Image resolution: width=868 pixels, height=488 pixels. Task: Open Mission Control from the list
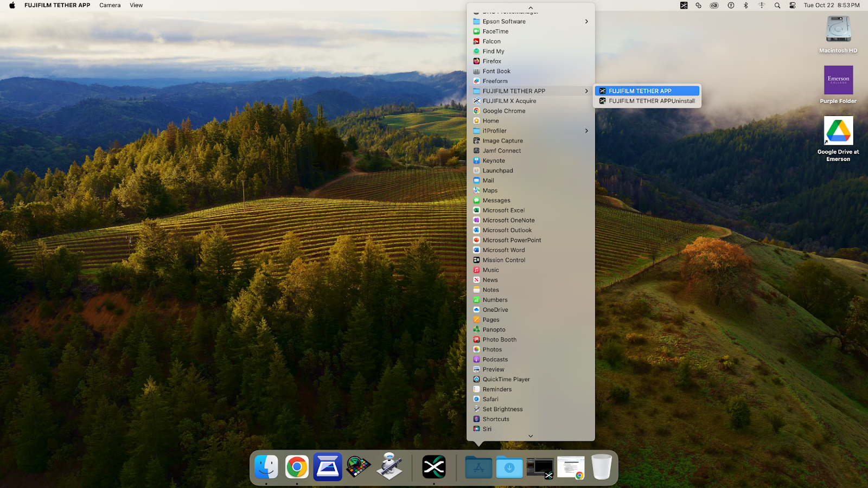click(x=531, y=260)
